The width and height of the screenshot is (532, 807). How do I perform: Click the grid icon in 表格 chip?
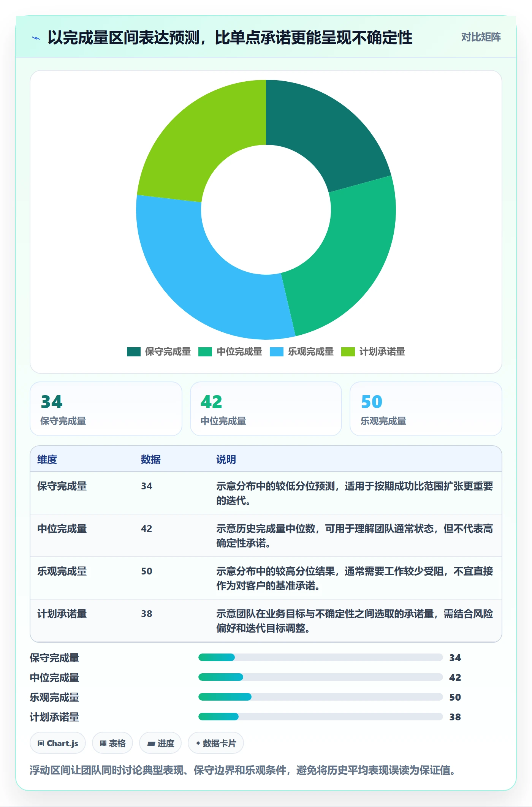coord(103,744)
